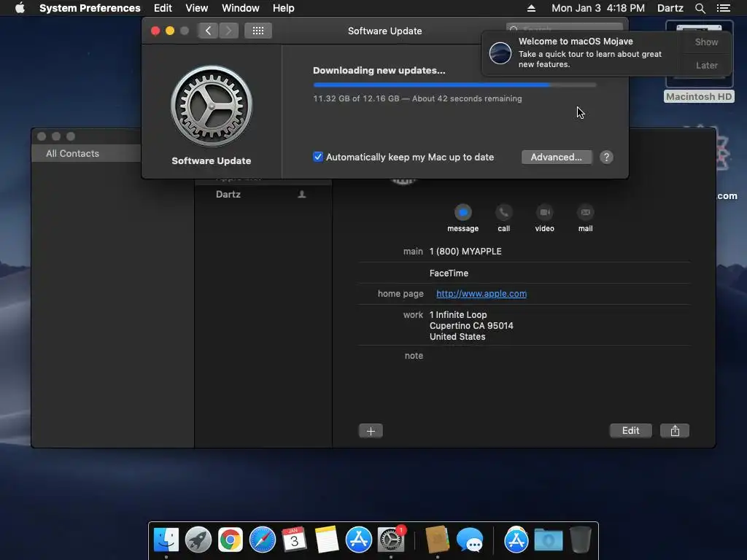Open the Downloads folder in Dock

(x=549, y=540)
